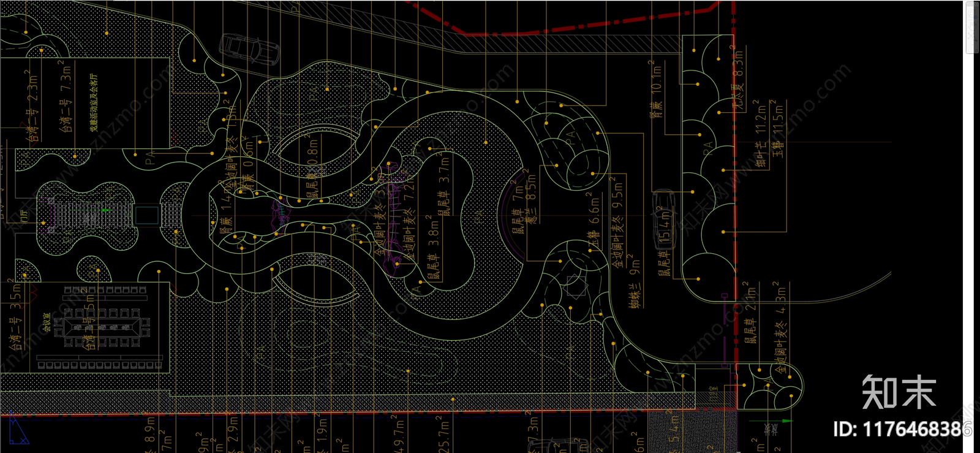
Task: Select the 台湾二号 2.3m² label
Action: tap(32, 105)
